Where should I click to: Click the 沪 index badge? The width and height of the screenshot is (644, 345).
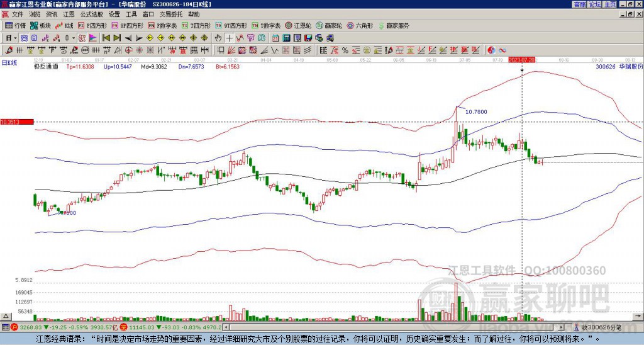pyautogui.click(x=15, y=327)
